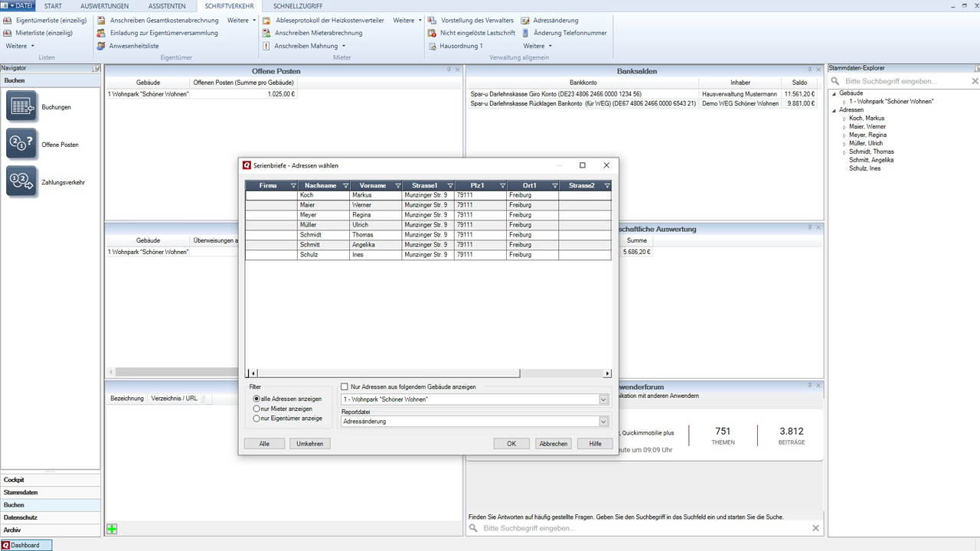980x551 pixels.
Task: Open the Wohnpark building dropdown
Action: click(603, 399)
